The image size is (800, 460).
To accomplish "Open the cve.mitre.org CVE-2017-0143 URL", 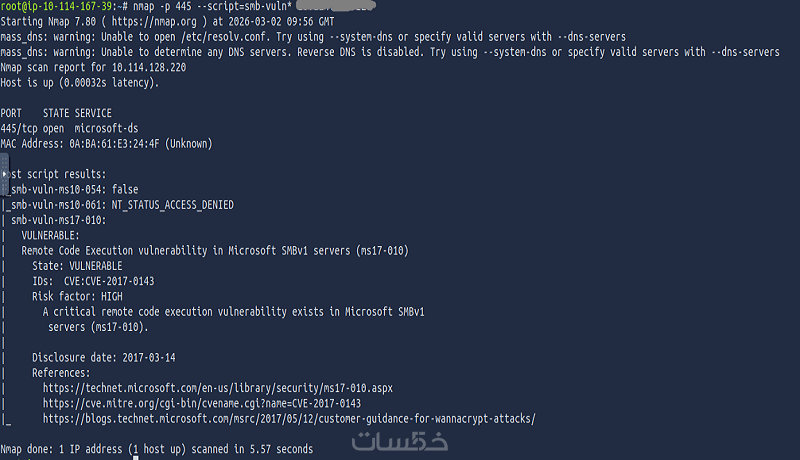I will [202, 403].
